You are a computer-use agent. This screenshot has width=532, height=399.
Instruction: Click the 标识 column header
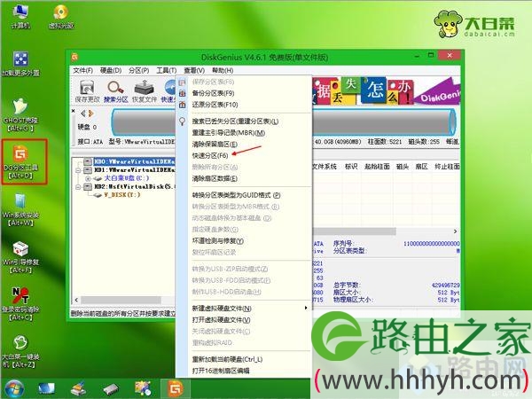[351, 167]
